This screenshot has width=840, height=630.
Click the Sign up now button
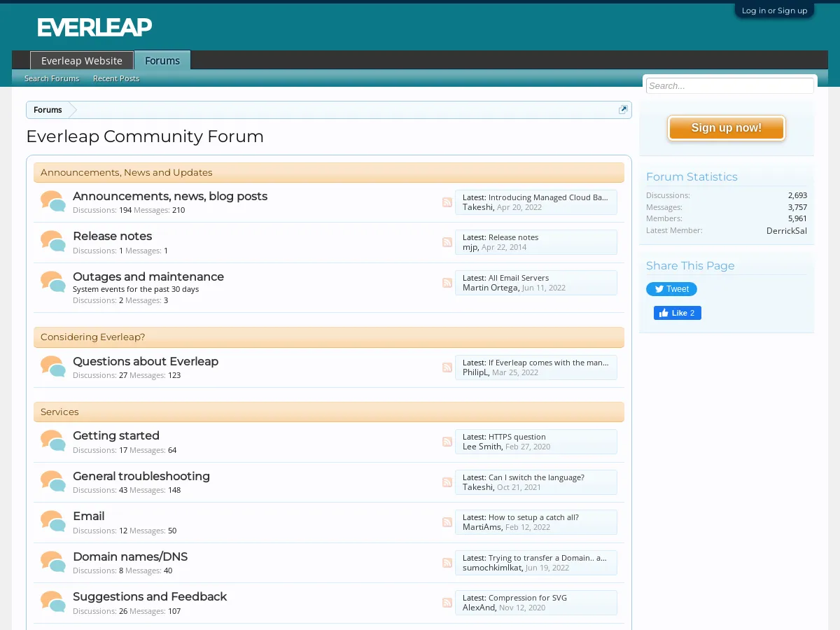tap(726, 127)
